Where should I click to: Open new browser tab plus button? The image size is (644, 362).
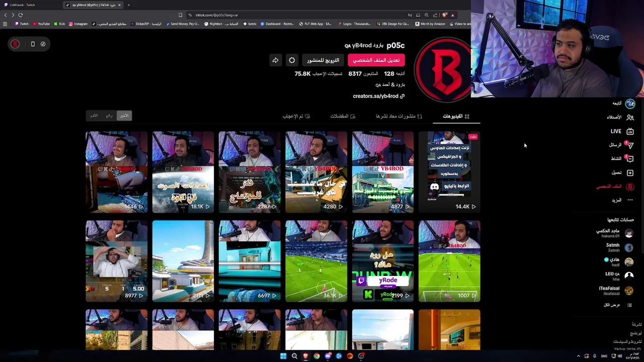coord(128,5)
